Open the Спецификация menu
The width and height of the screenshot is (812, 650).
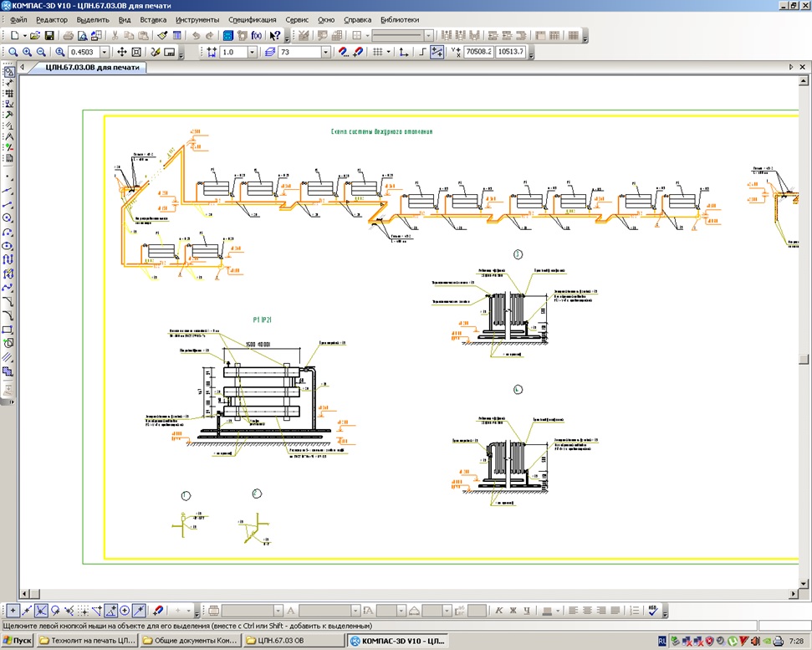coord(253,20)
